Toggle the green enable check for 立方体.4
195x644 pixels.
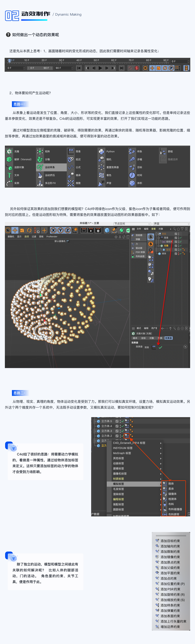123,426
